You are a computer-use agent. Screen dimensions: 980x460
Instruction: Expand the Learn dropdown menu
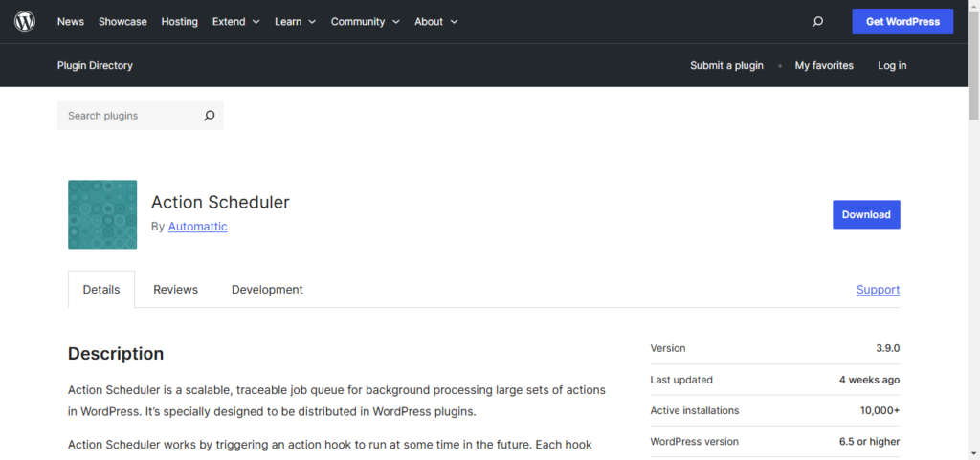[296, 21]
